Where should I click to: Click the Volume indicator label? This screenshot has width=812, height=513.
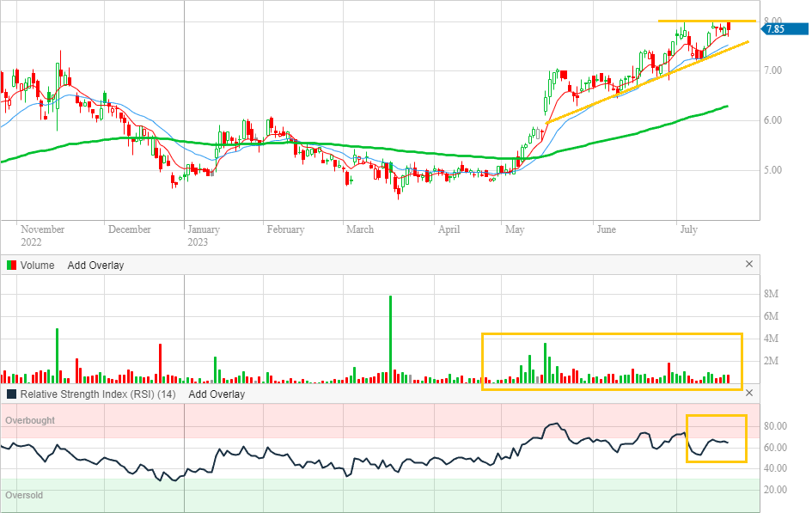coord(37,266)
